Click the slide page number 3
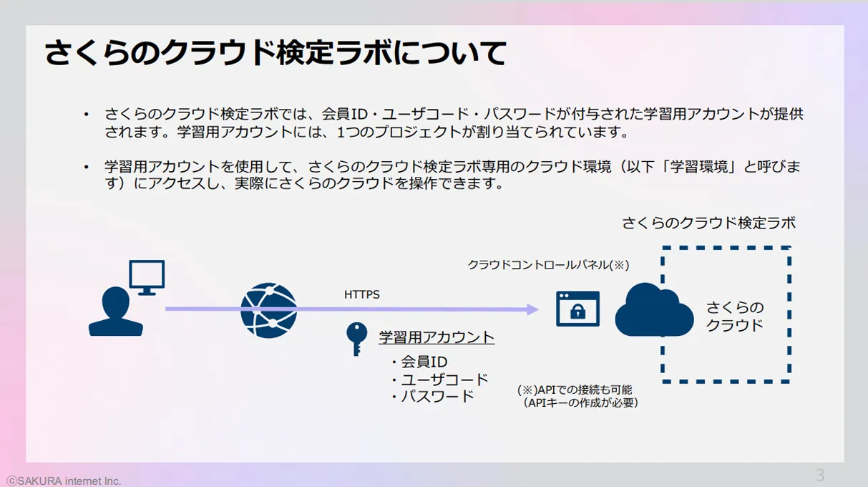The height and width of the screenshot is (487, 868). (820, 475)
